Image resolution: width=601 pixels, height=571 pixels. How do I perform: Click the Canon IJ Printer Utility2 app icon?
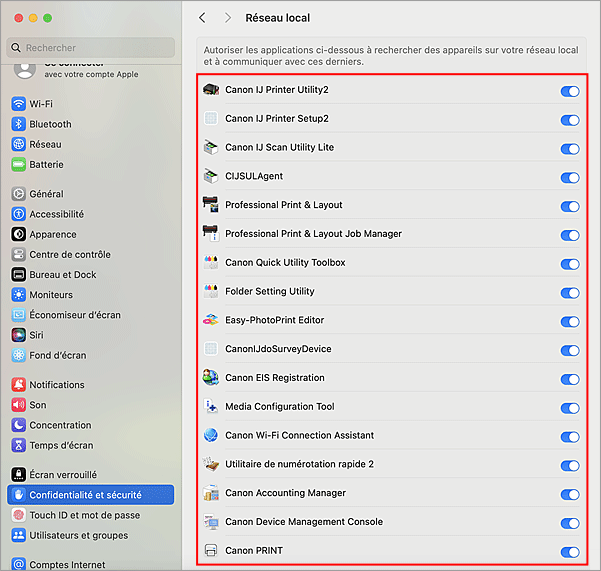tap(210, 90)
